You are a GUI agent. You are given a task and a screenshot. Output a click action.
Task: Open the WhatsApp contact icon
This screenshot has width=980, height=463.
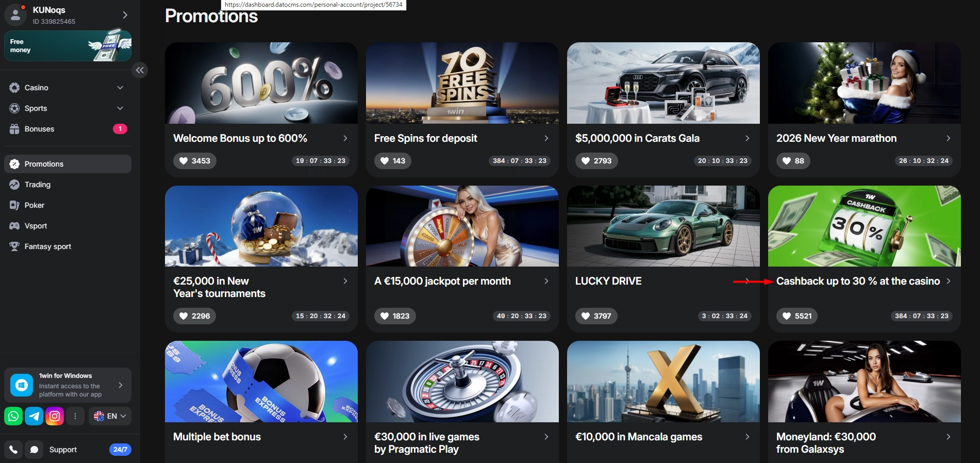click(13, 416)
